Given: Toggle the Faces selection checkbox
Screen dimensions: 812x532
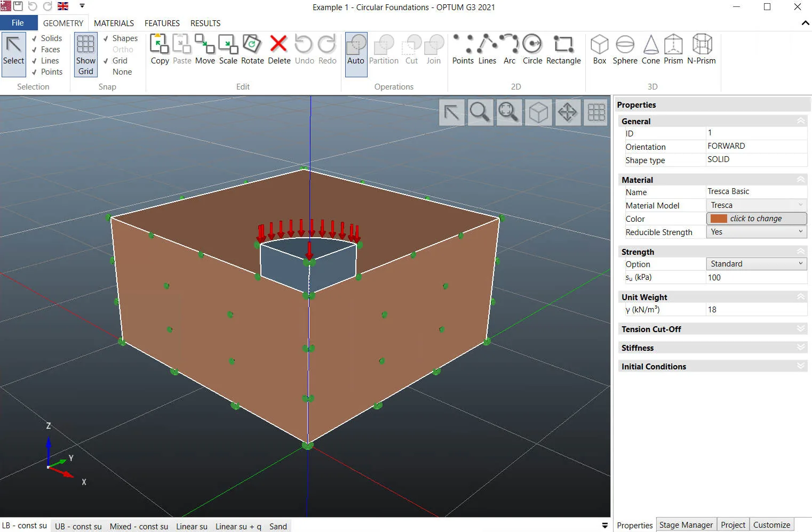Looking at the screenshot, I should pos(34,50).
